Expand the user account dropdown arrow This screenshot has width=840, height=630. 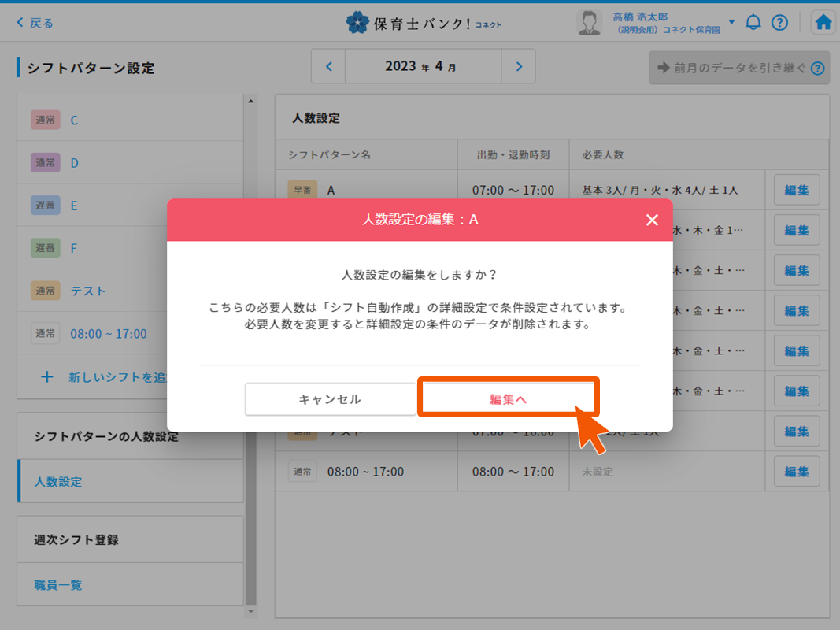731,22
